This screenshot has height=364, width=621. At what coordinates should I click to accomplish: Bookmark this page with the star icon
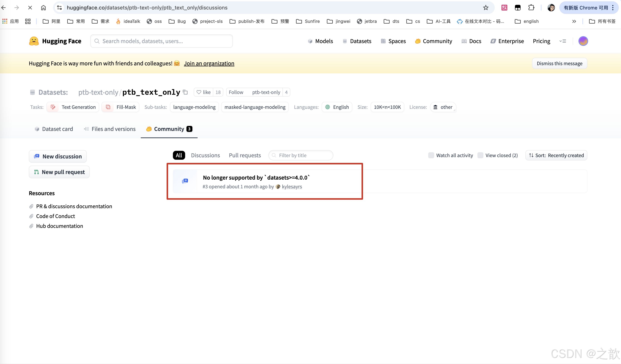coord(486,8)
